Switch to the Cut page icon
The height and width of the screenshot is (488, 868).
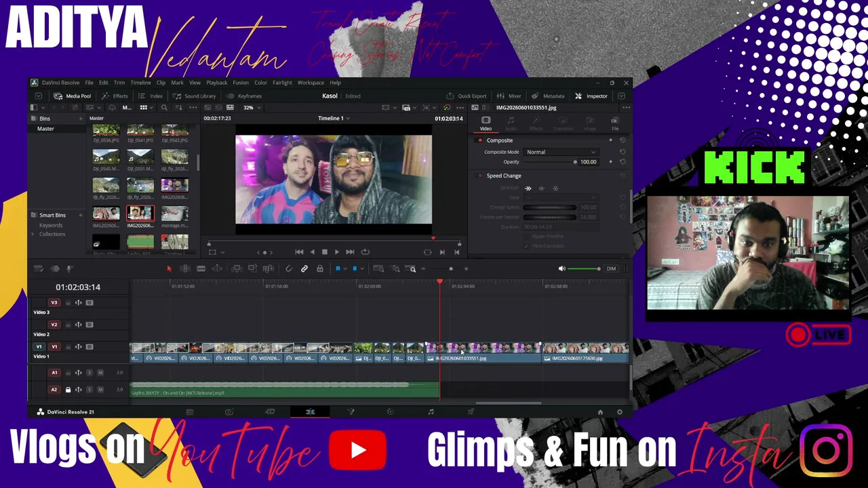pos(270,412)
